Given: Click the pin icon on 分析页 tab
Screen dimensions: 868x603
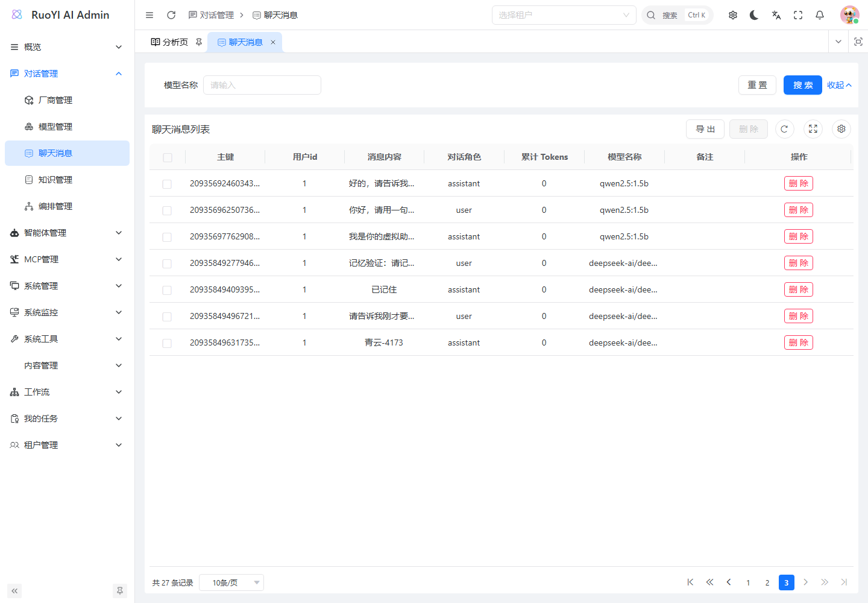Looking at the screenshot, I should (x=199, y=42).
